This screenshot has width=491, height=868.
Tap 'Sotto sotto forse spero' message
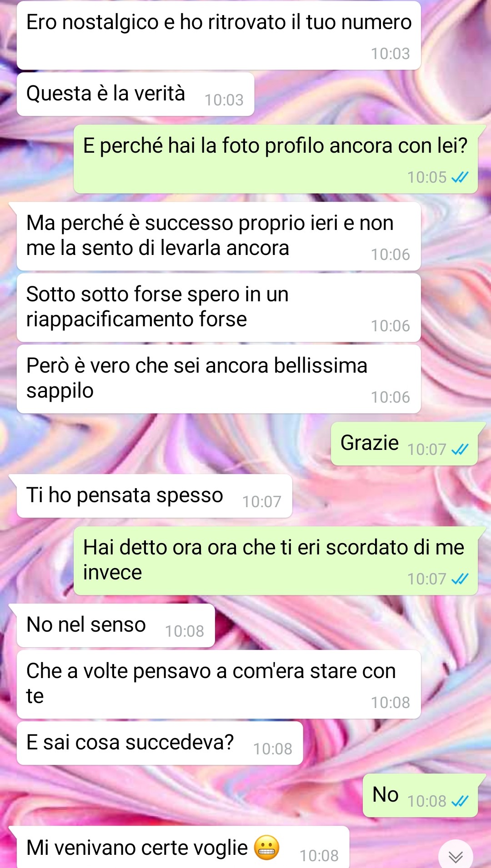coord(219,308)
